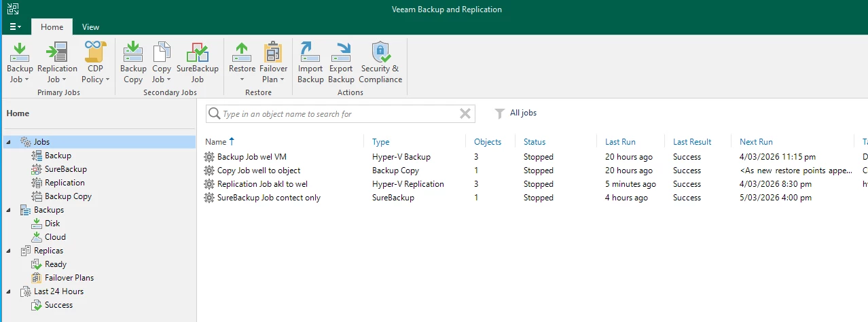Sort by Last Result column header
This screenshot has height=322, width=868.
coord(692,142)
